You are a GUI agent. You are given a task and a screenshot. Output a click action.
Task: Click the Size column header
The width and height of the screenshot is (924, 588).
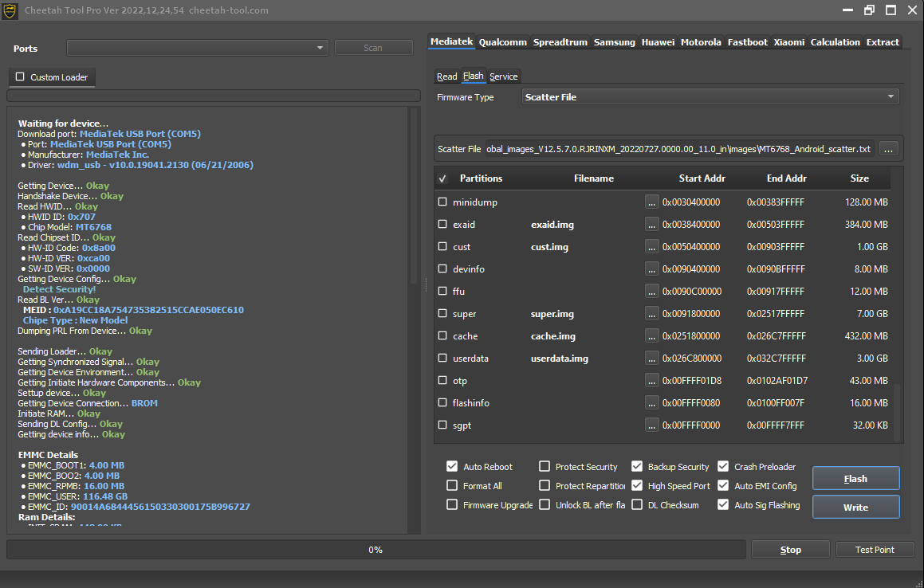coord(859,178)
